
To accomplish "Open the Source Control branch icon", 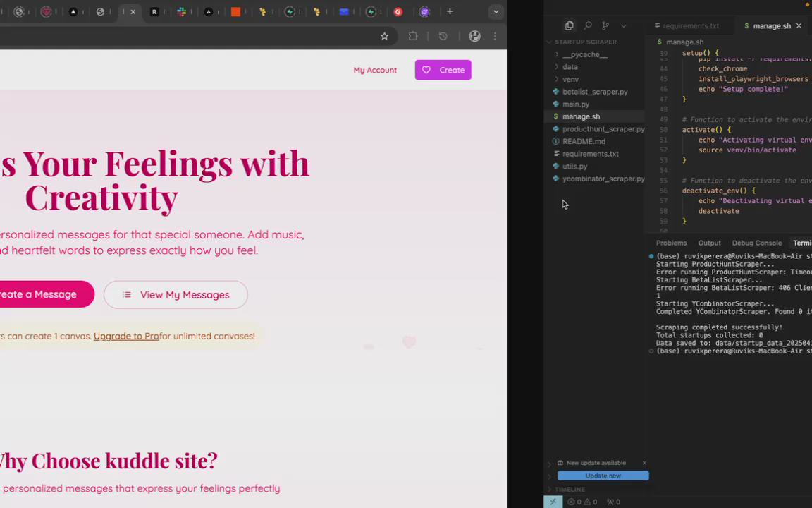I will [605, 25].
